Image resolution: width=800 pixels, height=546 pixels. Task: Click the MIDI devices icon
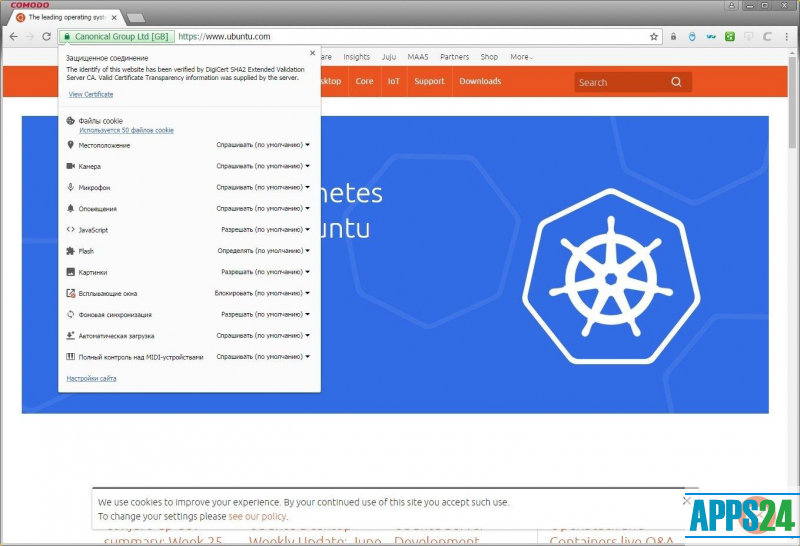point(70,357)
